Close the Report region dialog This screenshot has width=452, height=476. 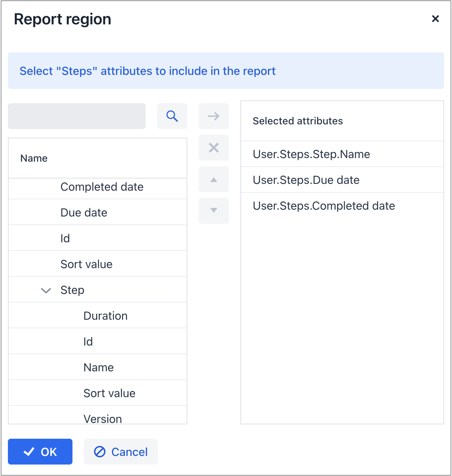[x=435, y=19]
